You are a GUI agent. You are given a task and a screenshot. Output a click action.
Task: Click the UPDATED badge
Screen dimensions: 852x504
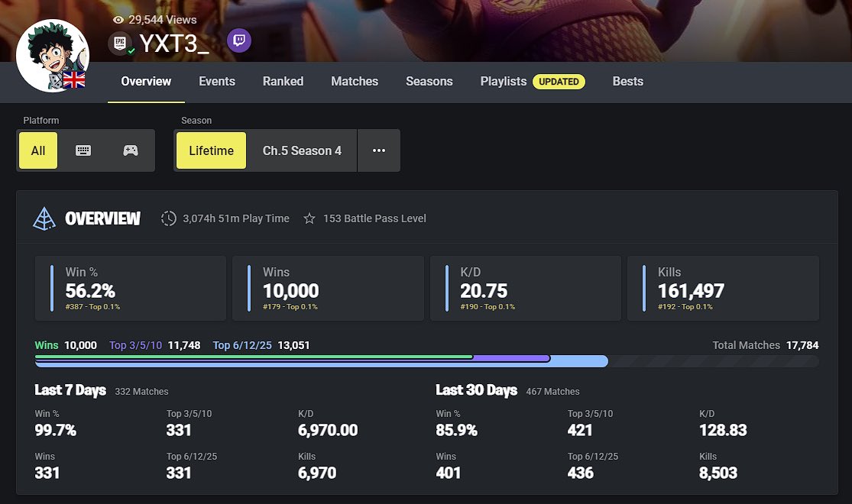pos(559,82)
